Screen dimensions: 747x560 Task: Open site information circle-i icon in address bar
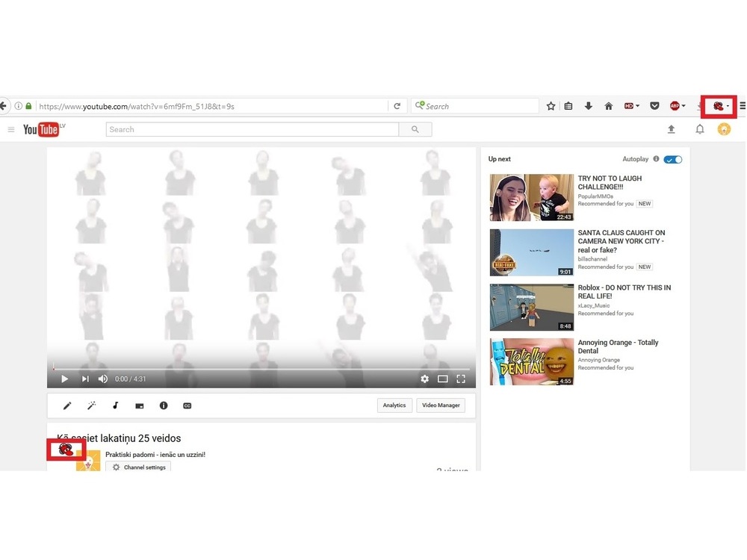click(x=18, y=106)
